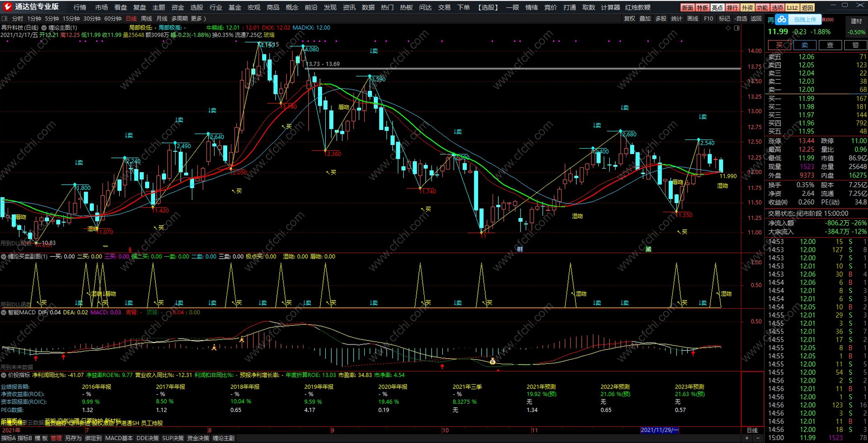Viewport: 868px width, 443px height.
Task: Click the zoom-out minus icon at bottom right
Action: tap(758, 438)
